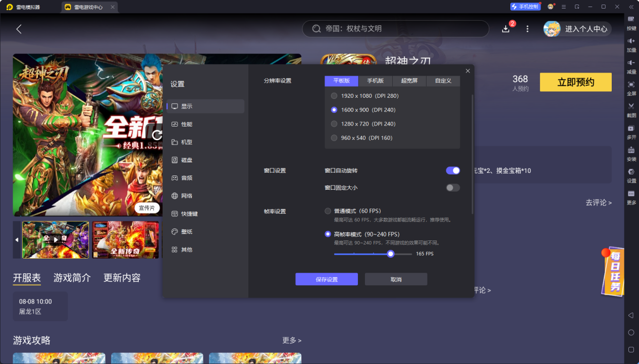Click the 按键 keyboard mapping icon
Image resolution: width=639 pixels, height=364 pixels.
point(631,23)
